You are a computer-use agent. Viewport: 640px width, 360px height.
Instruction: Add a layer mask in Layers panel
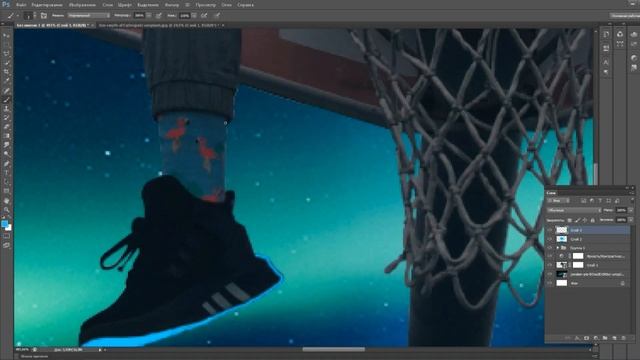pyautogui.click(x=587, y=338)
